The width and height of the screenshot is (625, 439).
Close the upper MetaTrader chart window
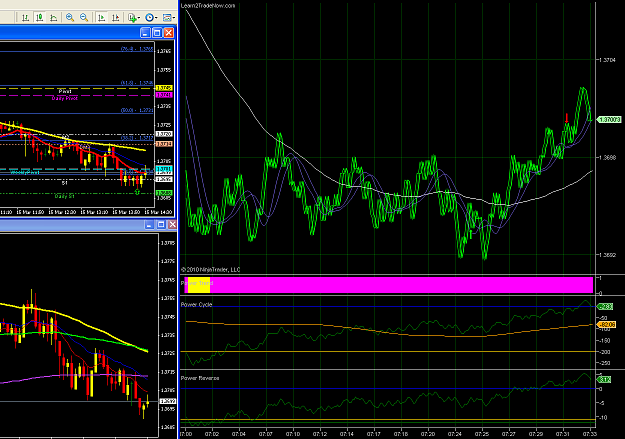(169, 33)
